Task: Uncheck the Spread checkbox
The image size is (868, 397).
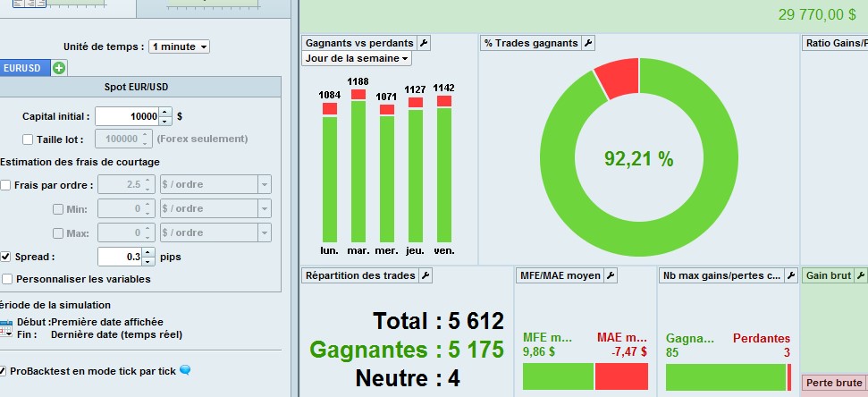Action: pos(5,257)
